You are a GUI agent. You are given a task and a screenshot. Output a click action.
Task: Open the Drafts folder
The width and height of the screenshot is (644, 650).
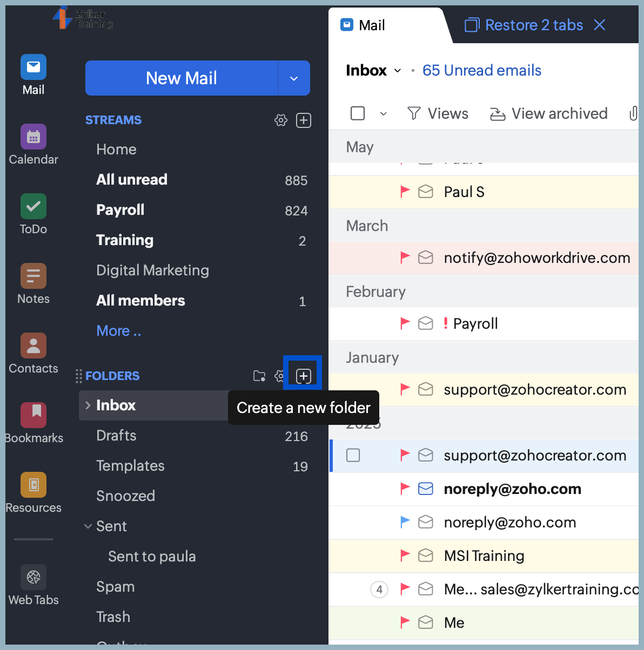tap(116, 436)
